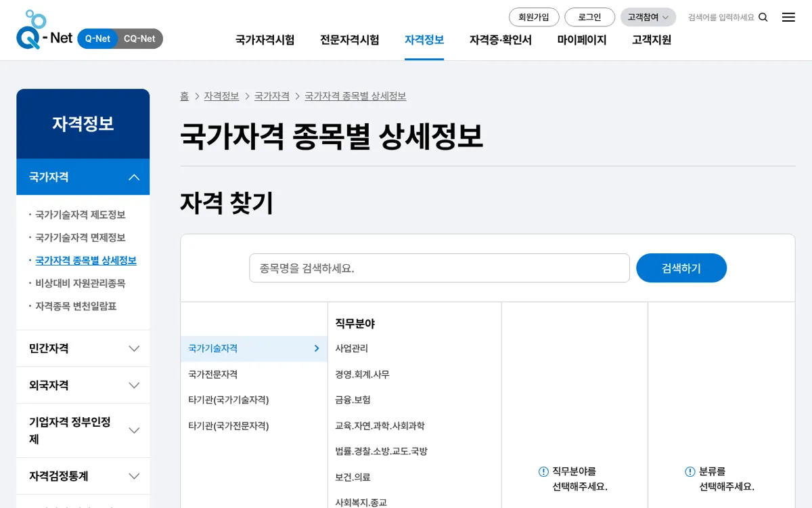Click the 국가자격 breadcrumb link
The image size is (812, 508).
(272, 96)
